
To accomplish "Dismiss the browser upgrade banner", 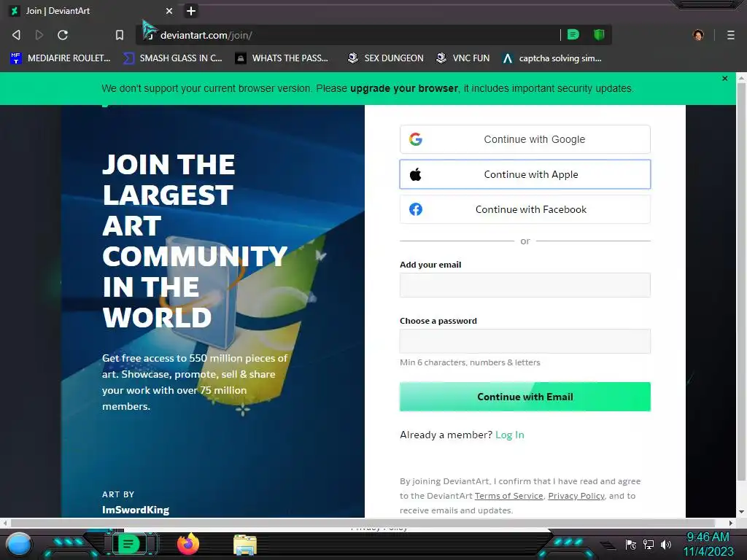I will click(725, 78).
